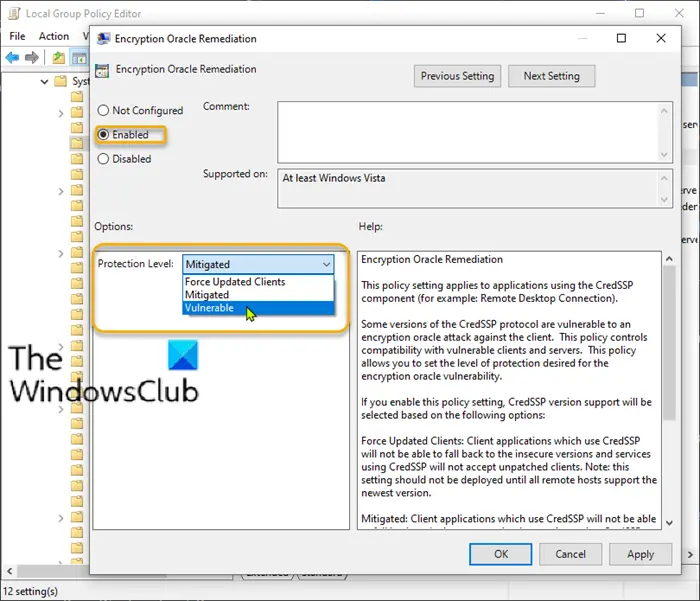Select the Not Configured radio button
This screenshot has height=601, width=700.
pos(103,110)
